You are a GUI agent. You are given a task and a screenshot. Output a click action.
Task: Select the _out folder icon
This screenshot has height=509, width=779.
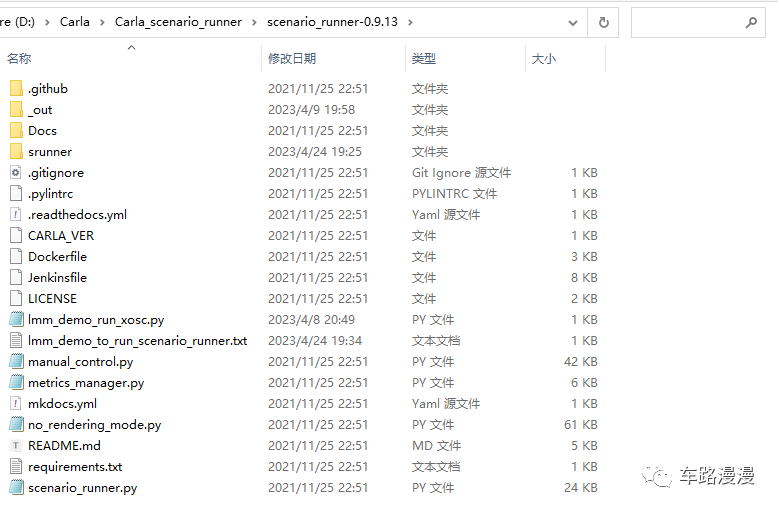point(16,109)
